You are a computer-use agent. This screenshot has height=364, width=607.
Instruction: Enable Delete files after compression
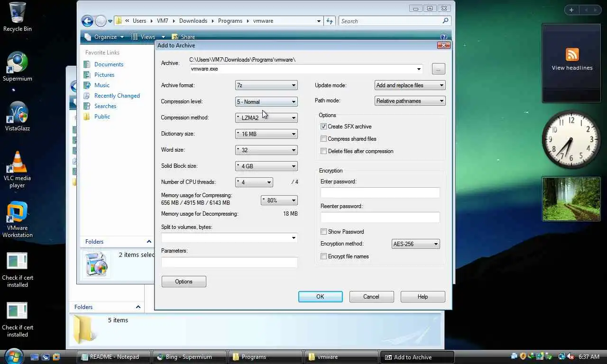(323, 151)
